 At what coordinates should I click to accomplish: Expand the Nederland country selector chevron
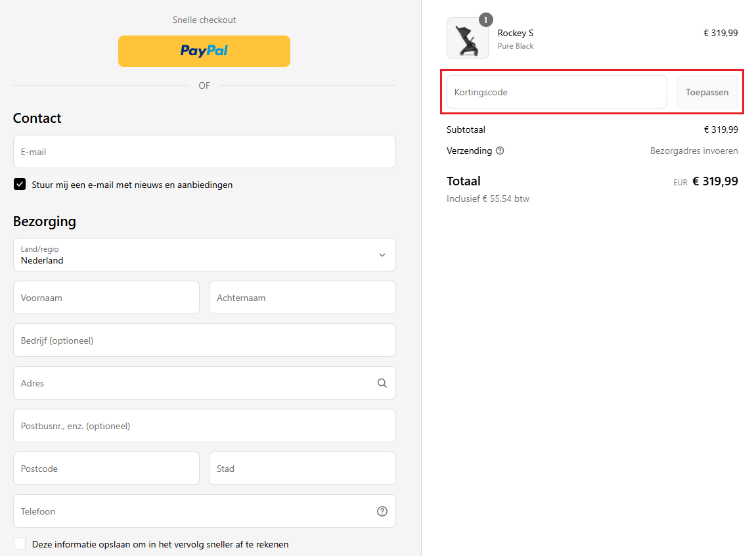[x=382, y=254]
